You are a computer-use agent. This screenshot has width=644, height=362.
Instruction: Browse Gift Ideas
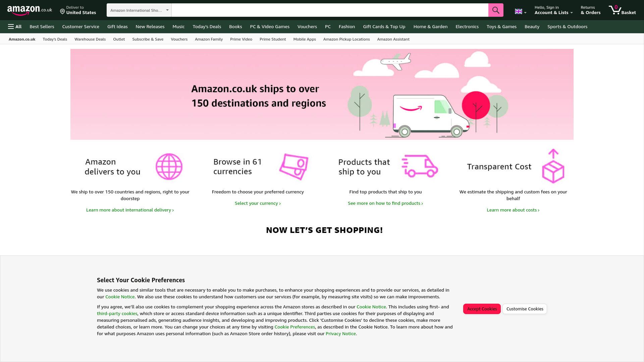(x=117, y=26)
